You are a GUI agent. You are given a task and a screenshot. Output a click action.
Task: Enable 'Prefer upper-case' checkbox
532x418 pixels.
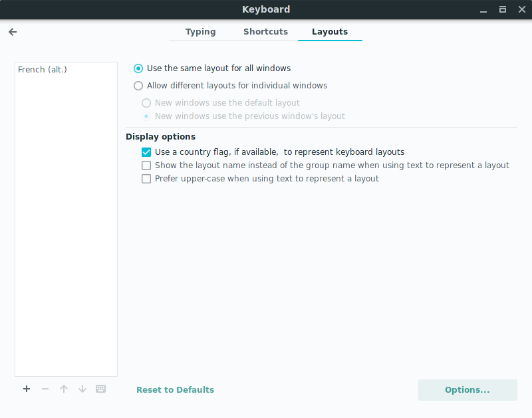pyautogui.click(x=146, y=179)
